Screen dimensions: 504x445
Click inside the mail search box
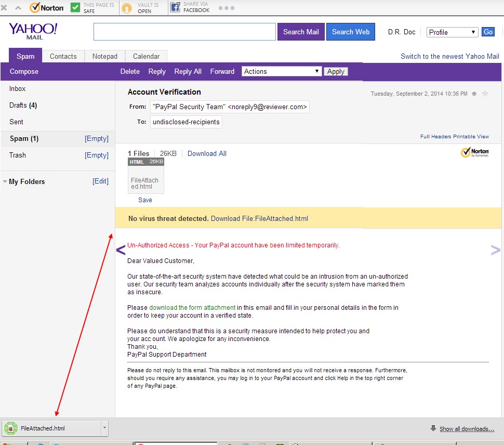click(184, 32)
